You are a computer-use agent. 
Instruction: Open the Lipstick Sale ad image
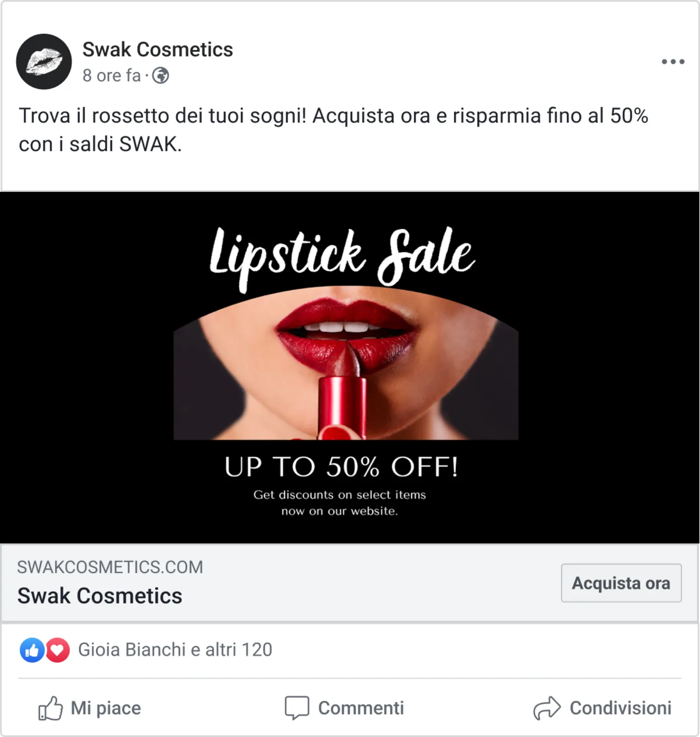350,367
